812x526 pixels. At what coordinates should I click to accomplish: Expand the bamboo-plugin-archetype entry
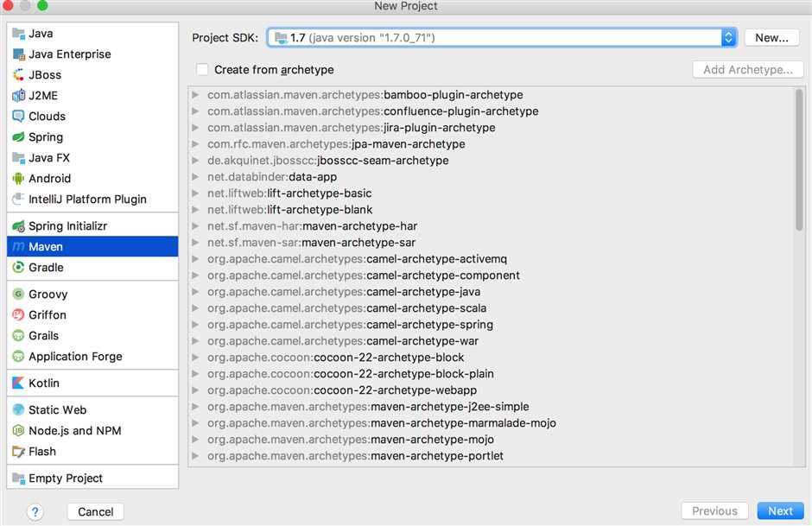pos(195,95)
